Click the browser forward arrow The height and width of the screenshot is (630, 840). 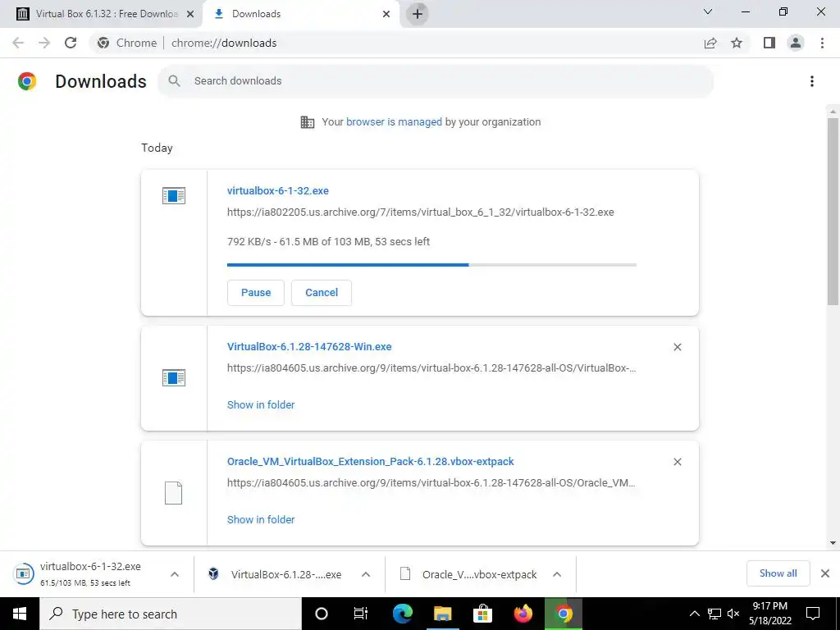pyautogui.click(x=44, y=43)
